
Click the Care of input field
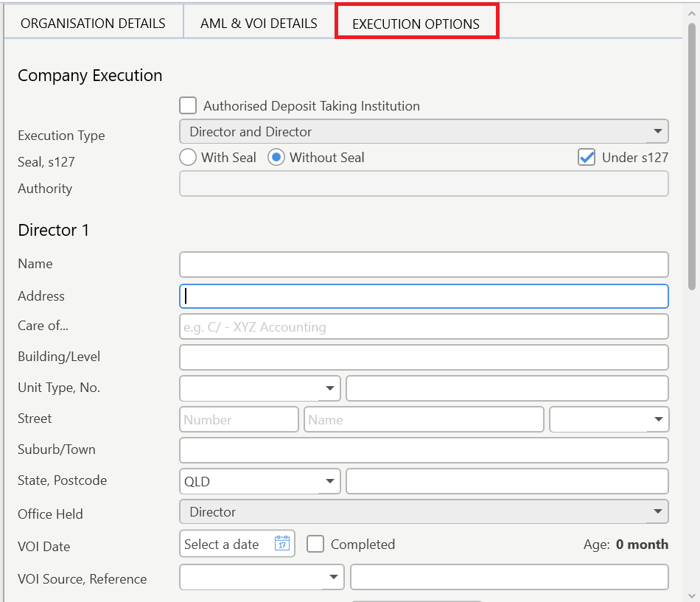pos(424,326)
